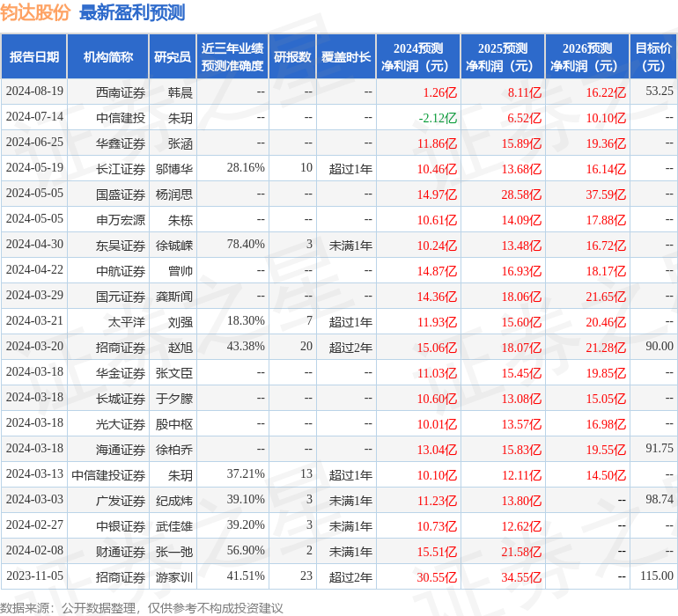Viewport: 678px width, 616px height.
Task: Click 国元证券 institution name
Action: point(121,296)
